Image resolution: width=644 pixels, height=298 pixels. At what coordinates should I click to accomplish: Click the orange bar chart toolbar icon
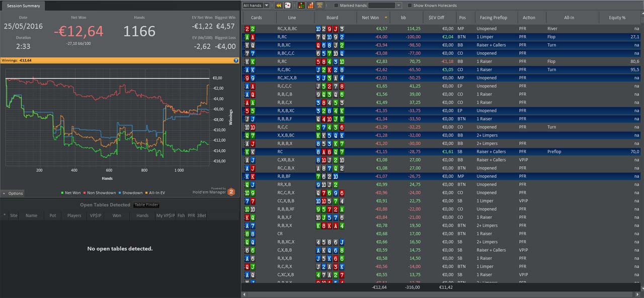coord(310,6)
